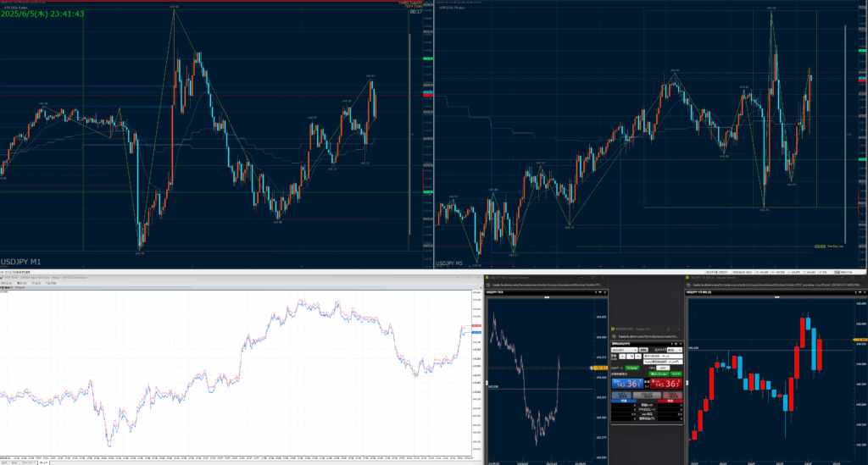Open the File menu in MT5 window
Image resolution: width=868 pixels, height=465 pixels.
click(6, 283)
